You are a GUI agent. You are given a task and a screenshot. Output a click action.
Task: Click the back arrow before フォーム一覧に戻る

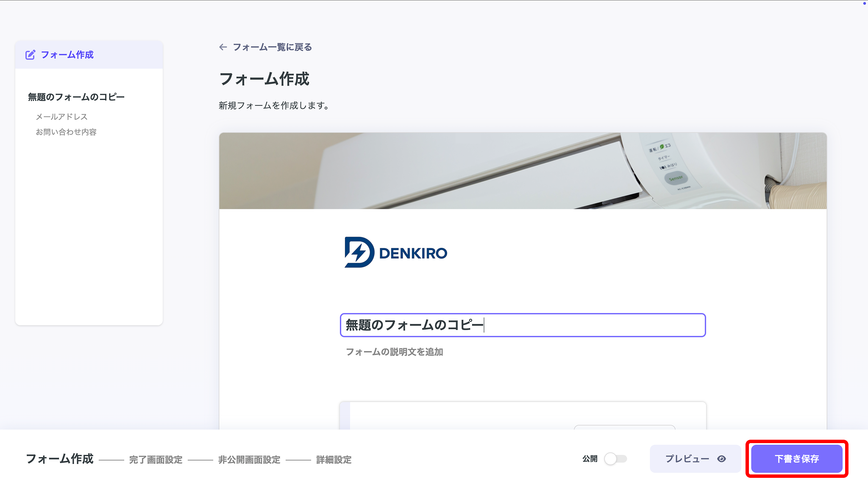click(x=223, y=47)
